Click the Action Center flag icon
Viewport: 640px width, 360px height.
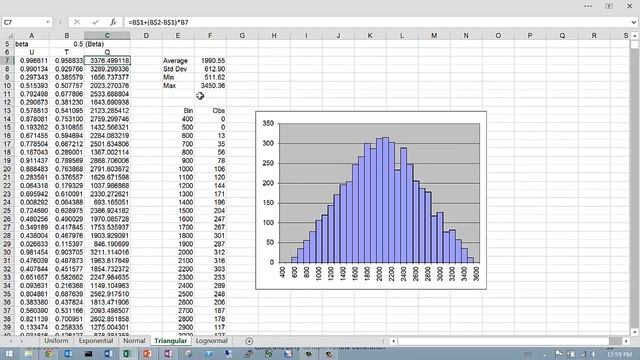point(559,354)
